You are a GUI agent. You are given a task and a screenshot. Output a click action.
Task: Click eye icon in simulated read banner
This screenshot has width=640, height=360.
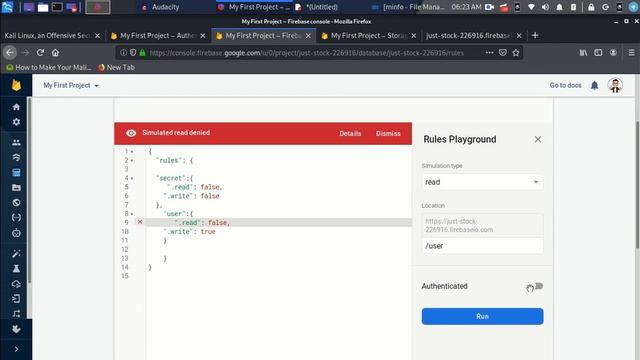click(131, 133)
